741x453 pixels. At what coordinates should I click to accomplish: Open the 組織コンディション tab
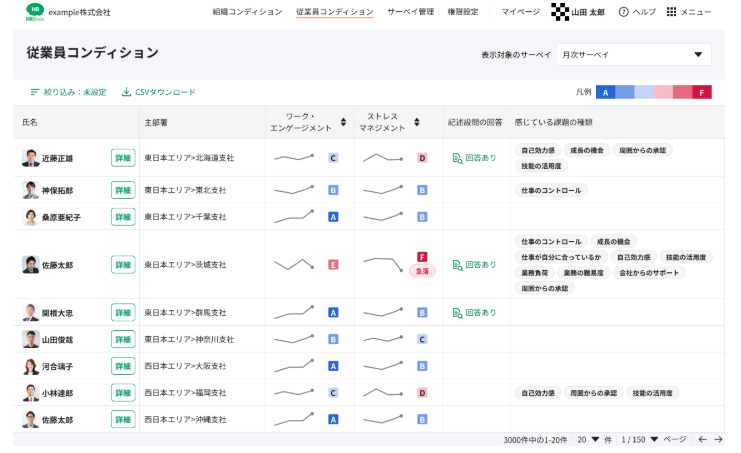coord(247,12)
